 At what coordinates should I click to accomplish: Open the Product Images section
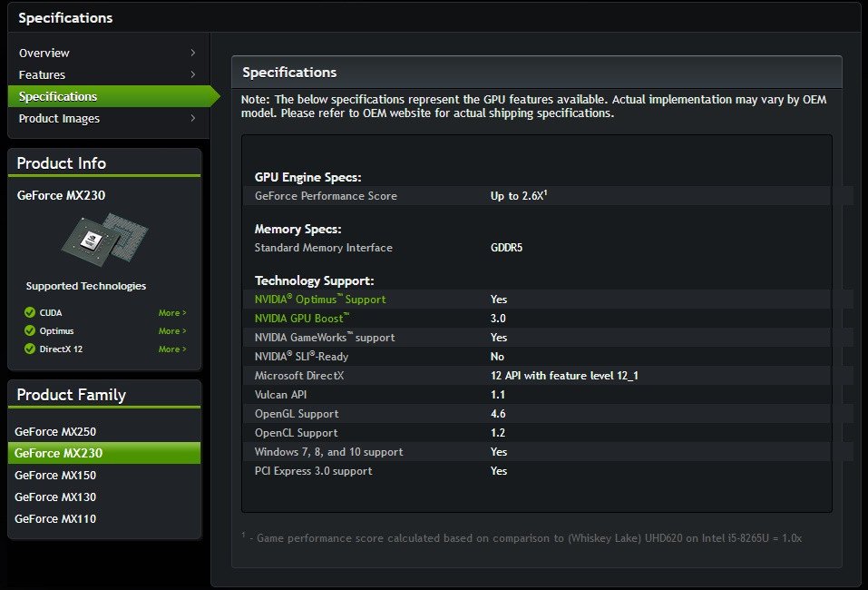59,118
